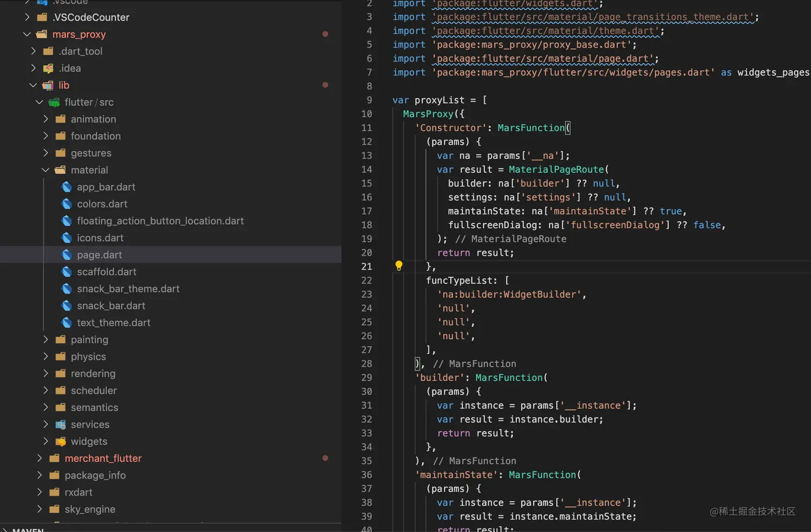Click 'proxyList' variable name on line 9
Viewport: 811px width, 532px height.
[x=439, y=100]
